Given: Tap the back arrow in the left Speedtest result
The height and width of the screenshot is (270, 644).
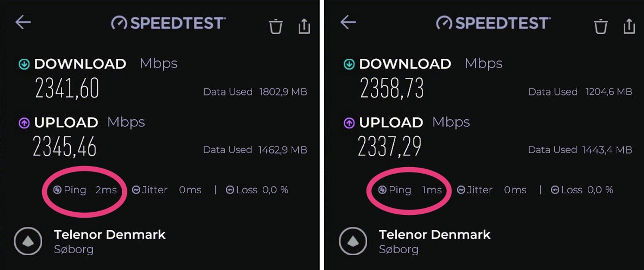Looking at the screenshot, I should click(x=23, y=22).
